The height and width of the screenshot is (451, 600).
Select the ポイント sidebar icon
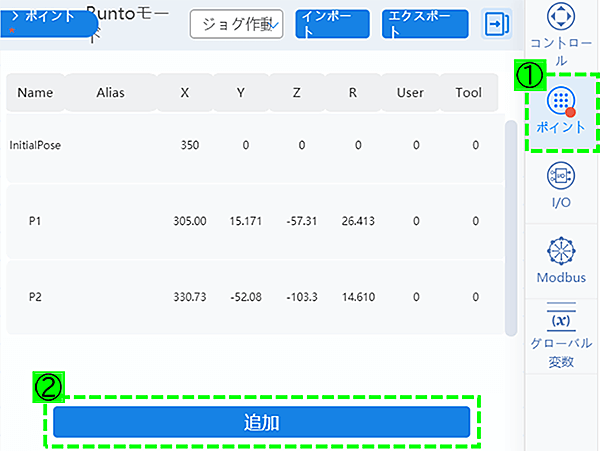[x=561, y=101]
